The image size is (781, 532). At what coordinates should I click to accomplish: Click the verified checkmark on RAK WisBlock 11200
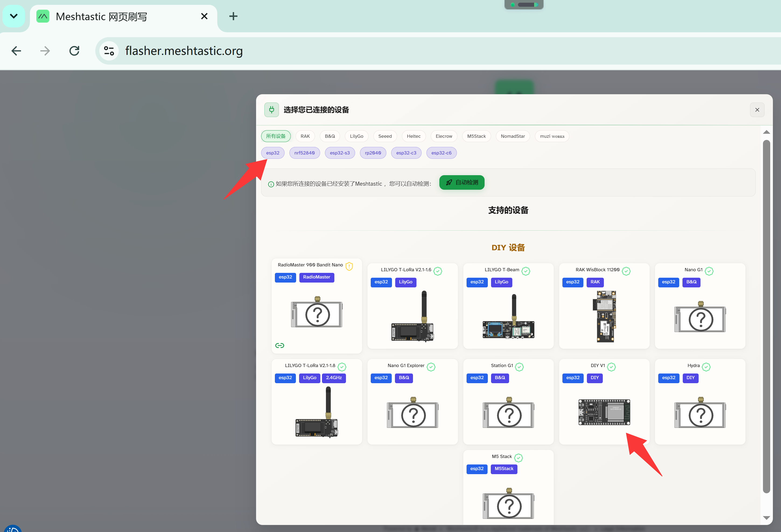(626, 271)
